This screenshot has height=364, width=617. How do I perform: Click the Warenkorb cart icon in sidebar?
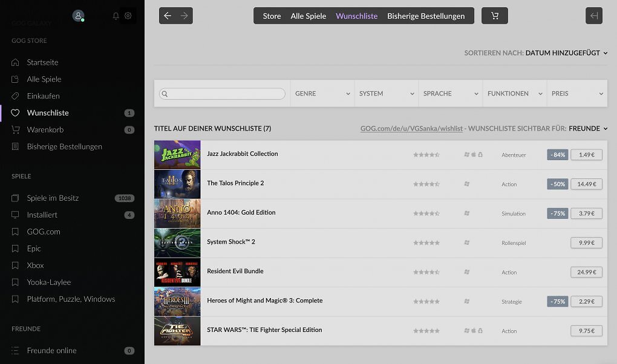coord(15,129)
